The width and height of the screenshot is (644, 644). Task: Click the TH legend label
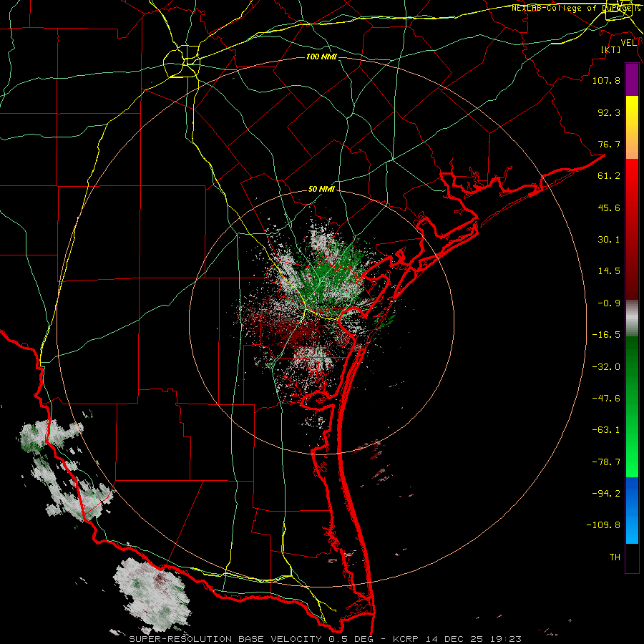pyautogui.click(x=615, y=557)
